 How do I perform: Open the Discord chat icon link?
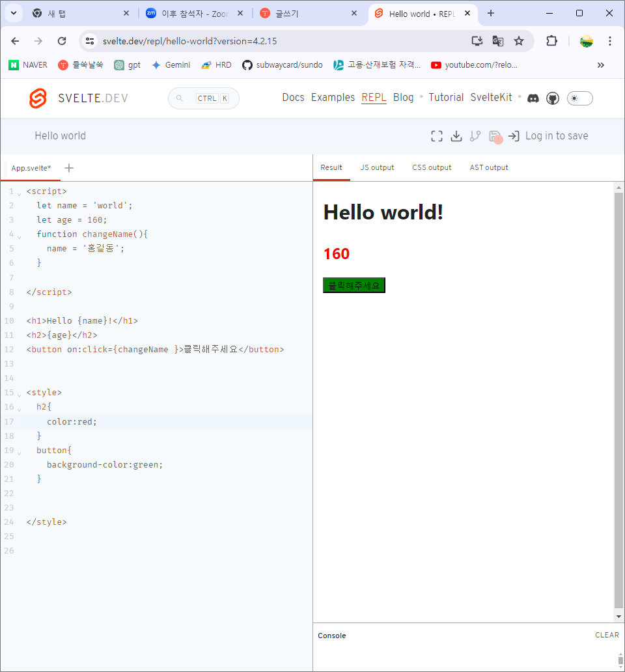point(533,98)
